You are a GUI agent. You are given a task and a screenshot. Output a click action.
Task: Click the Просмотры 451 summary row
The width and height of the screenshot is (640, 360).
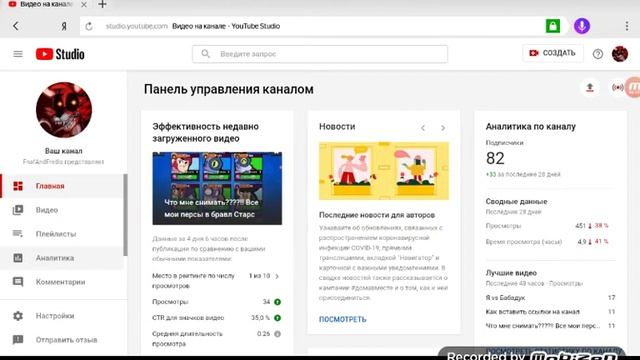[547, 226]
